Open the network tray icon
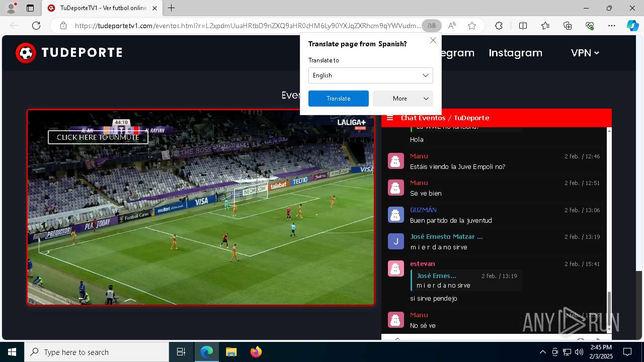This screenshot has width=644, height=362. [567, 352]
